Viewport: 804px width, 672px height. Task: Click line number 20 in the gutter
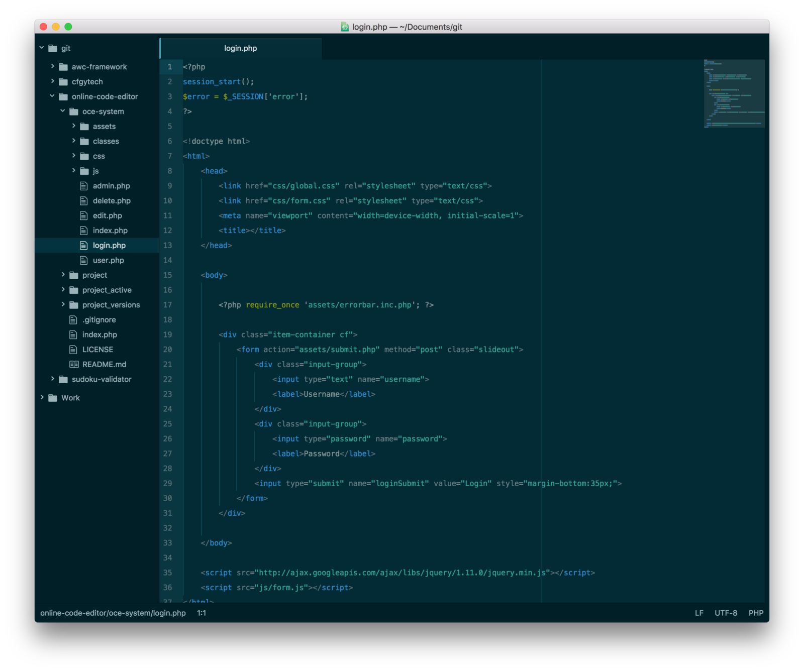tap(167, 350)
